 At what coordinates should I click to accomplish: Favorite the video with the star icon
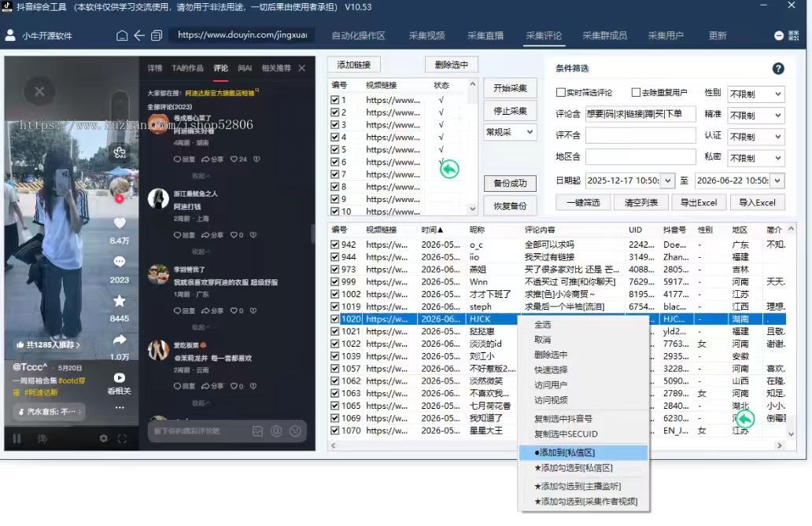pos(120,301)
